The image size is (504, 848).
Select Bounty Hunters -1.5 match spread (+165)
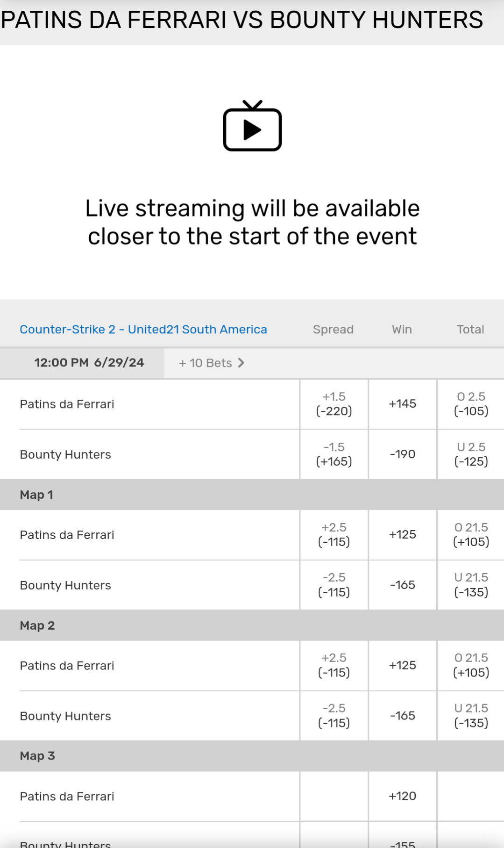[x=334, y=454]
